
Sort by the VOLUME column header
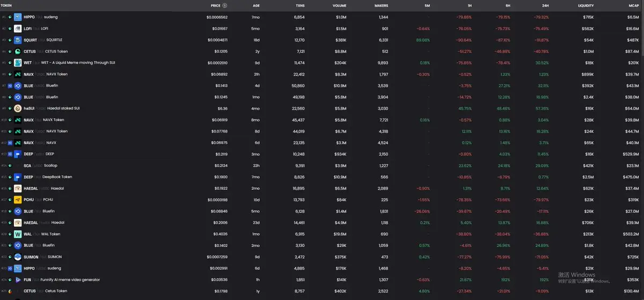pyautogui.click(x=339, y=5)
